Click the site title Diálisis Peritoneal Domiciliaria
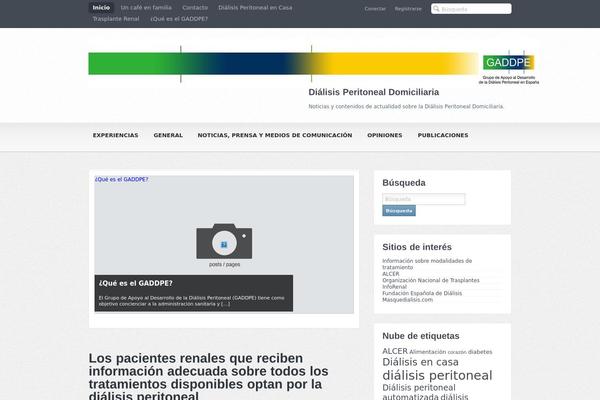Screen dimensions: 600x400 373,92
